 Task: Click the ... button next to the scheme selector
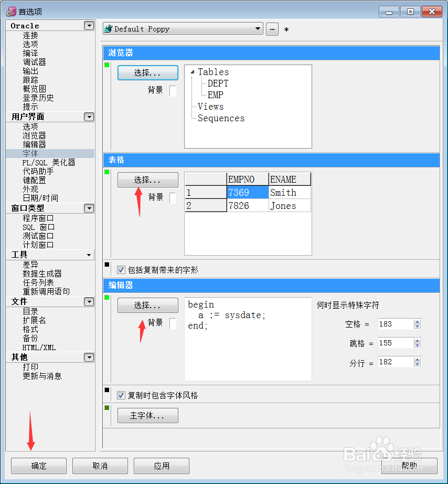click(272, 29)
